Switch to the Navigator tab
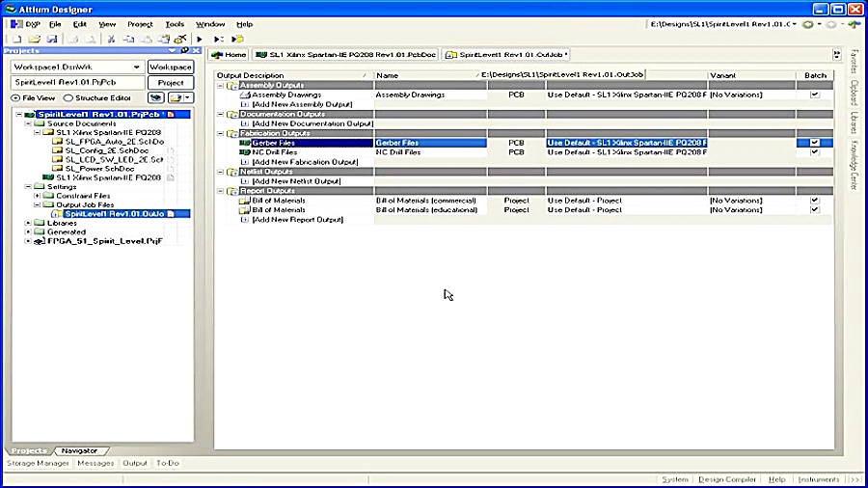This screenshot has width=868, height=488. 79,450
